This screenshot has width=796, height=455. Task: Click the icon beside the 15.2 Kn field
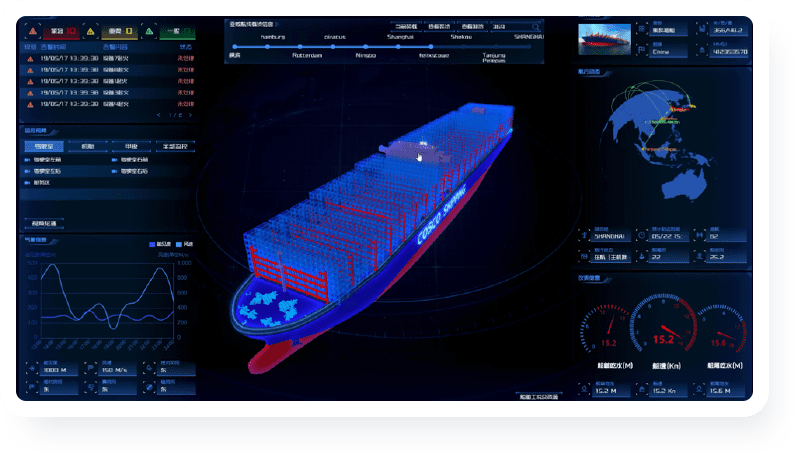(x=642, y=389)
